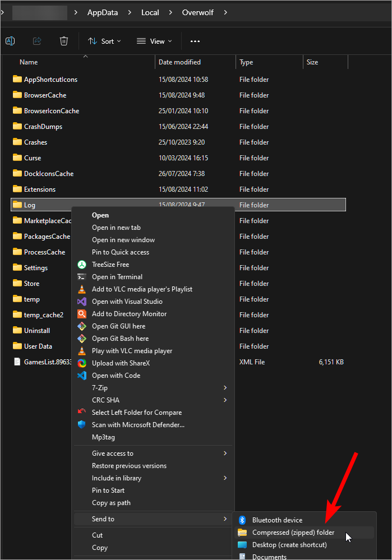
Task: Click the Delete trash can icon
Action: (63, 41)
